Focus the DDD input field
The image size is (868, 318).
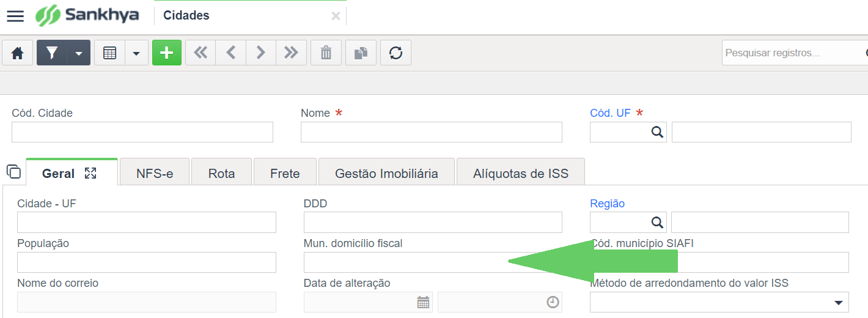[x=433, y=223]
